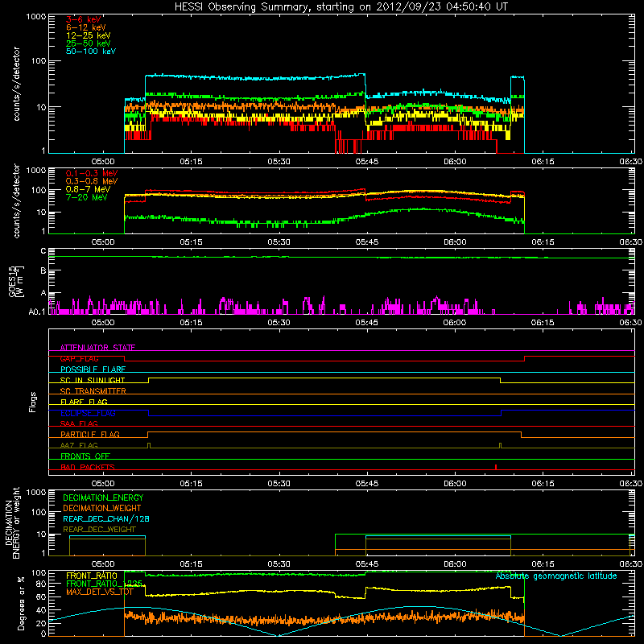Click 05:45 tick under the decimation panel
Image resolution: width=644 pixels, height=644 pixels.
click(x=367, y=564)
